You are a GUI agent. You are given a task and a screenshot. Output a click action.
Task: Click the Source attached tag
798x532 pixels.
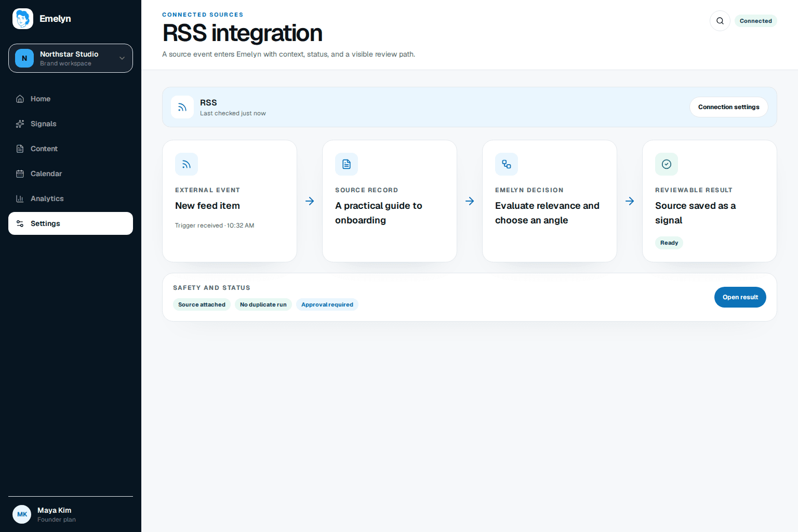202,304
